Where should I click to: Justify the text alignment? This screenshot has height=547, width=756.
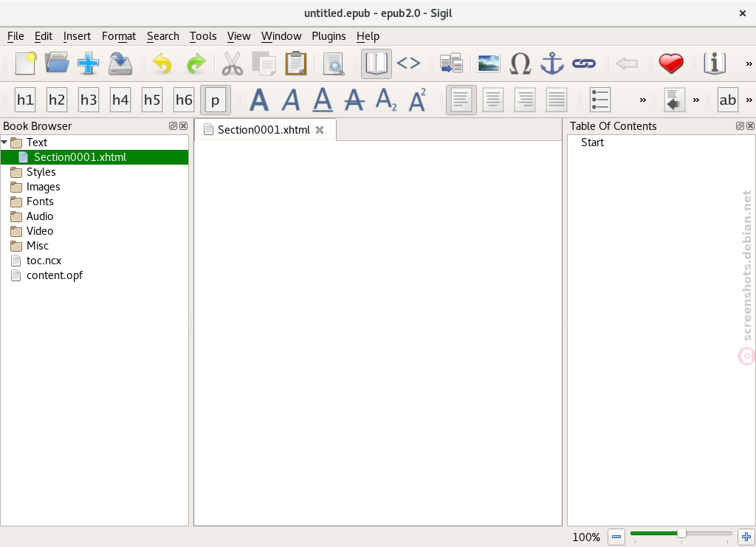pyautogui.click(x=557, y=100)
